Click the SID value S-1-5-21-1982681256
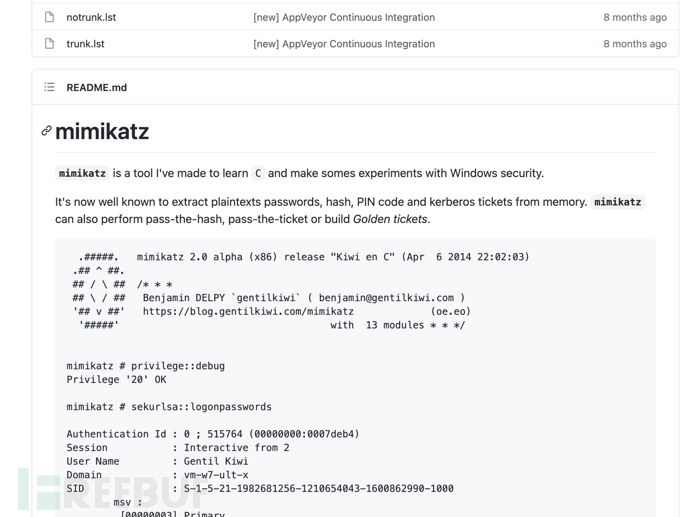Screen dimensions: 690x517 tap(319, 488)
